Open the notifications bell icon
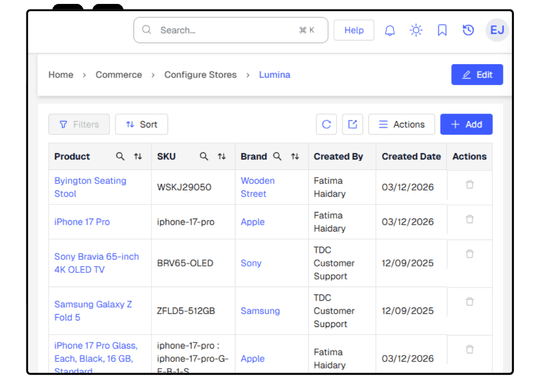This screenshot has height=384, width=540. 390,30
